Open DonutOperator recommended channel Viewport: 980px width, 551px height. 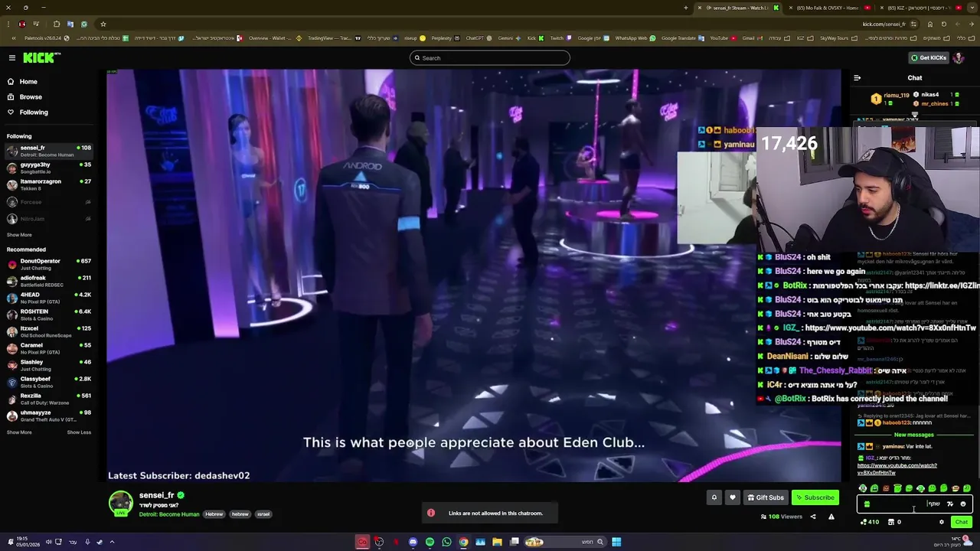click(x=49, y=264)
